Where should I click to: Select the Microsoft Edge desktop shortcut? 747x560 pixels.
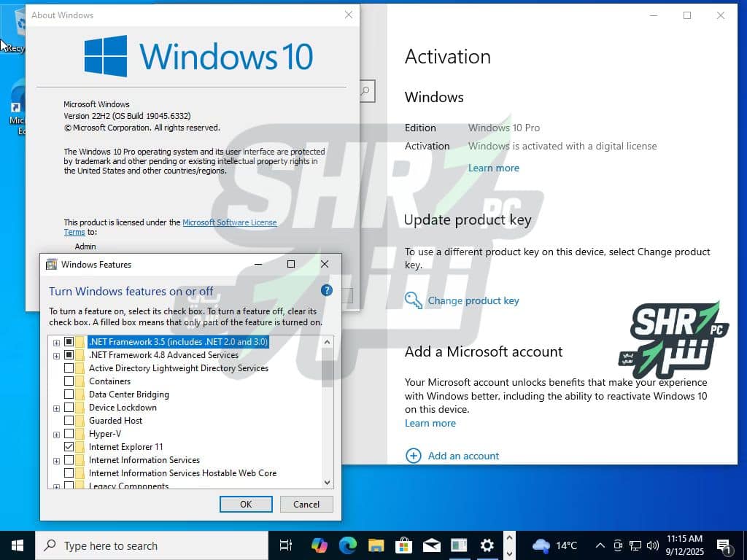tap(18, 109)
